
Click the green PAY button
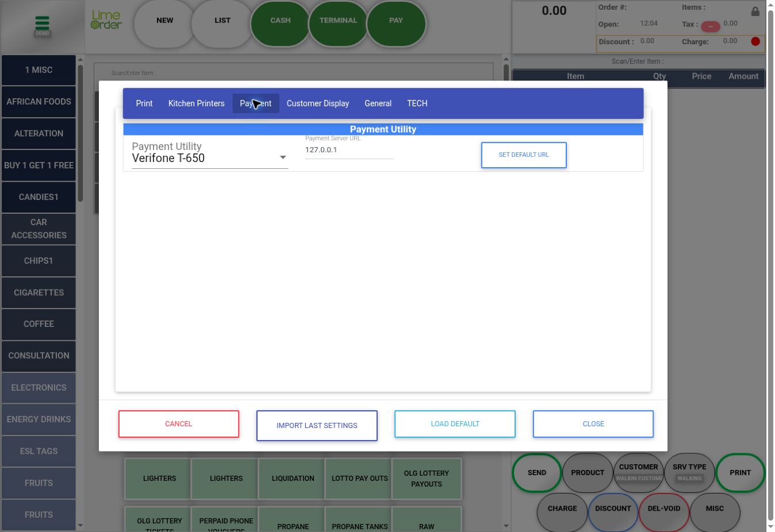pyautogui.click(x=396, y=24)
